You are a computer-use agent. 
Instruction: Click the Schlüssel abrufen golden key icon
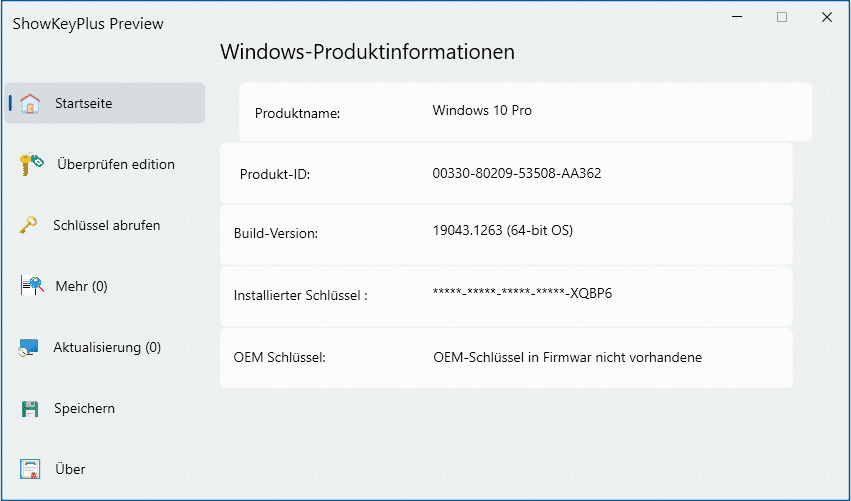(28, 225)
